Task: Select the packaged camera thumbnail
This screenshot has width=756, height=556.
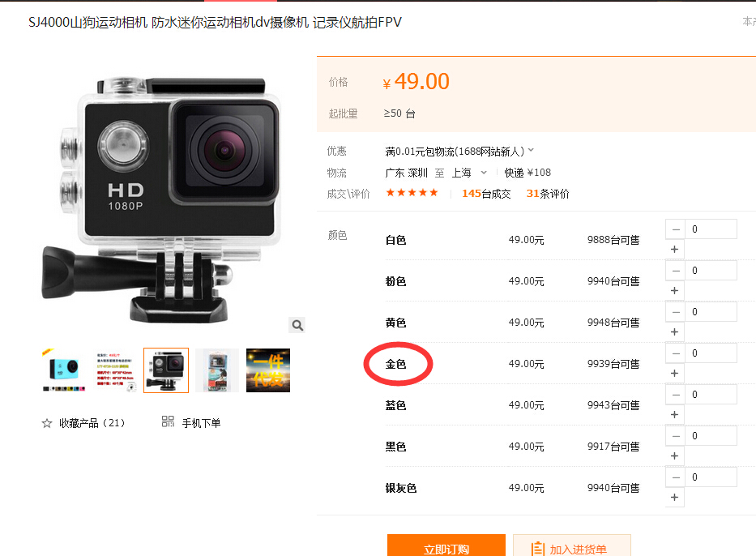Action: coord(217,370)
